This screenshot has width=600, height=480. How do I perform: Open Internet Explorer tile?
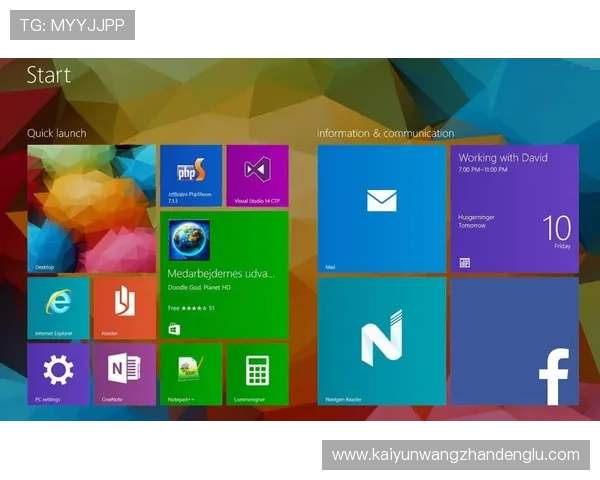[58, 307]
